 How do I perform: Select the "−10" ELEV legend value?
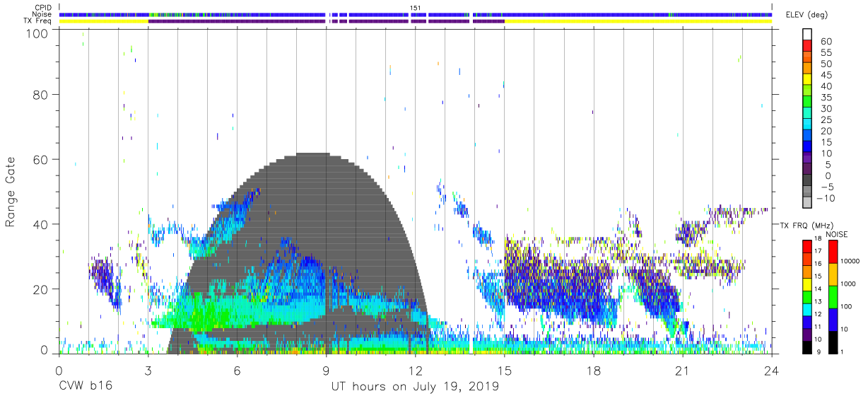coord(828,198)
